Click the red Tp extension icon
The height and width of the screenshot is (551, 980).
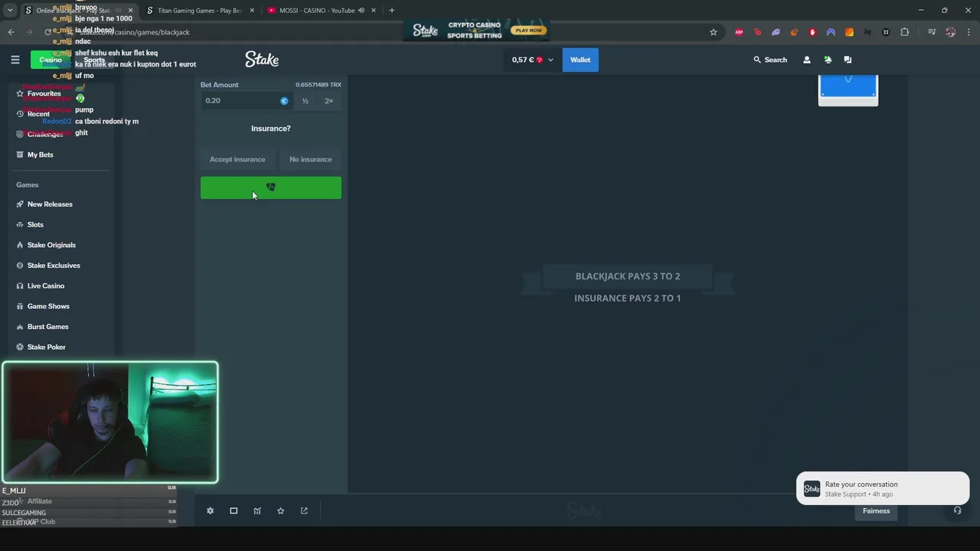[x=757, y=32]
